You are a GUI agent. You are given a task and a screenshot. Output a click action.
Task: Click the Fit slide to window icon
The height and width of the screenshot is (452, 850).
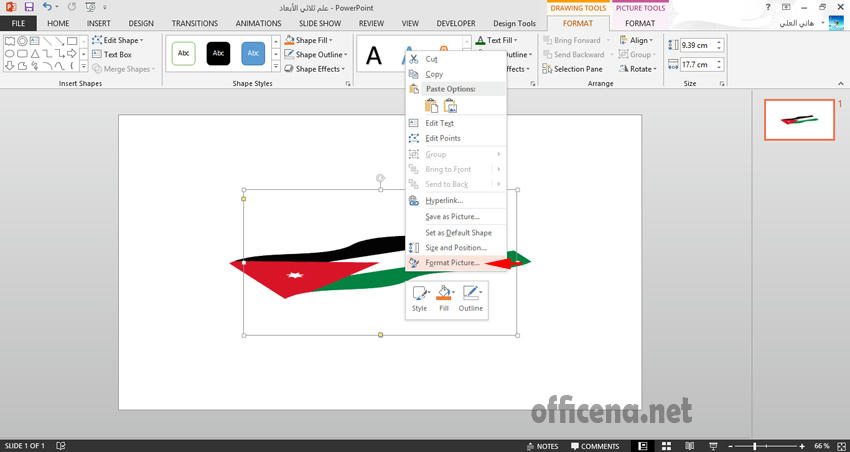tap(840, 446)
